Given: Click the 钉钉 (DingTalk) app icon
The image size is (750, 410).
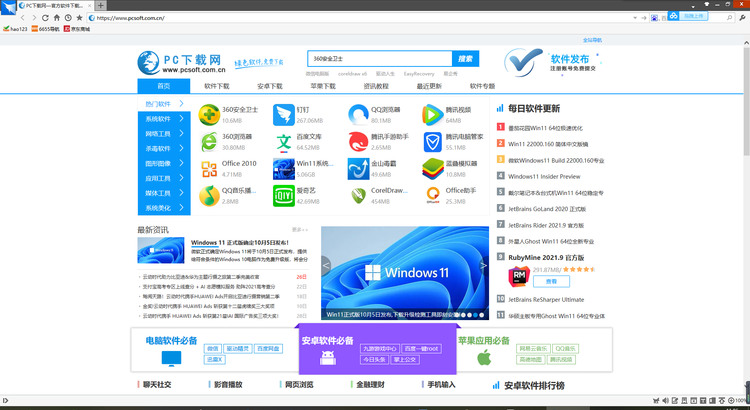Looking at the screenshot, I should 283,114.
